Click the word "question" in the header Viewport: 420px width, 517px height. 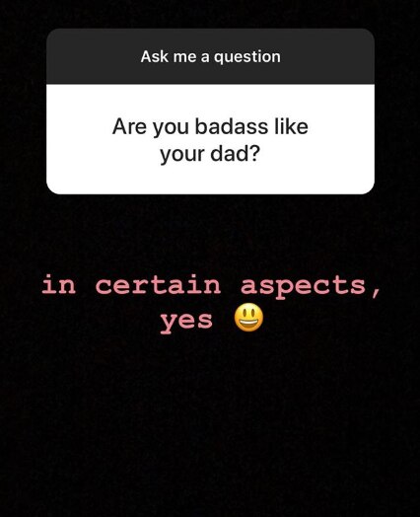[247, 57]
